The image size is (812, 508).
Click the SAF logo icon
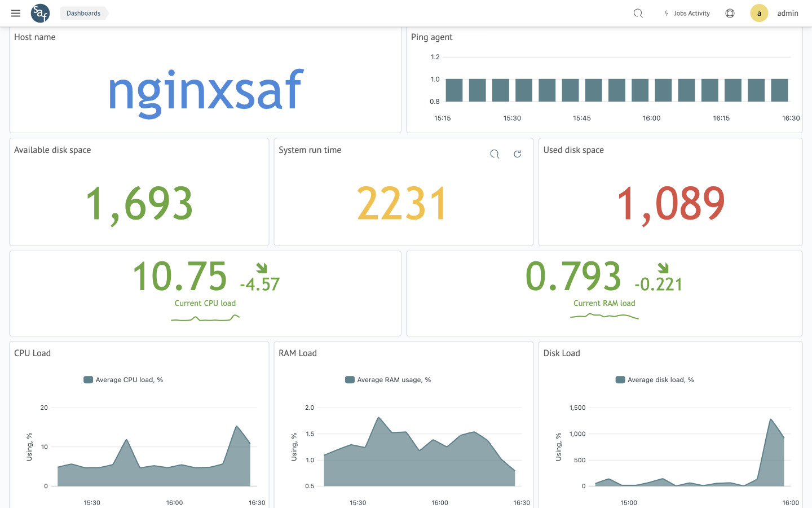coord(40,13)
